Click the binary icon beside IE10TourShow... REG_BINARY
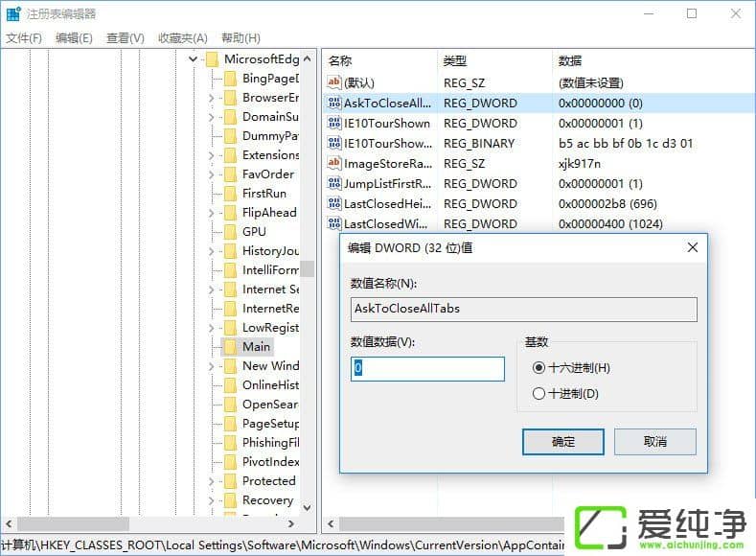The height and width of the screenshot is (556, 756). pyautogui.click(x=334, y=143)
